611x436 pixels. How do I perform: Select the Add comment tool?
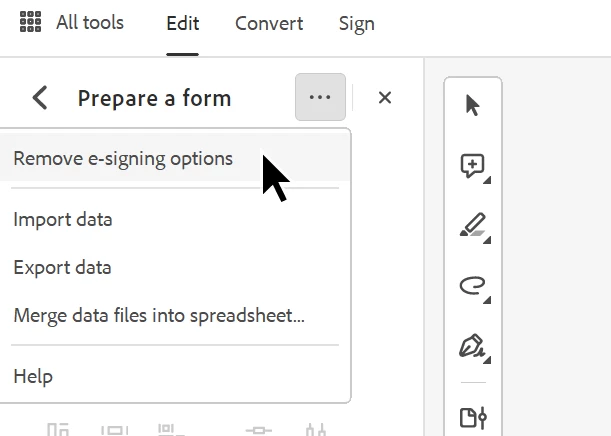pyautogui.click(x=472, y=166)
